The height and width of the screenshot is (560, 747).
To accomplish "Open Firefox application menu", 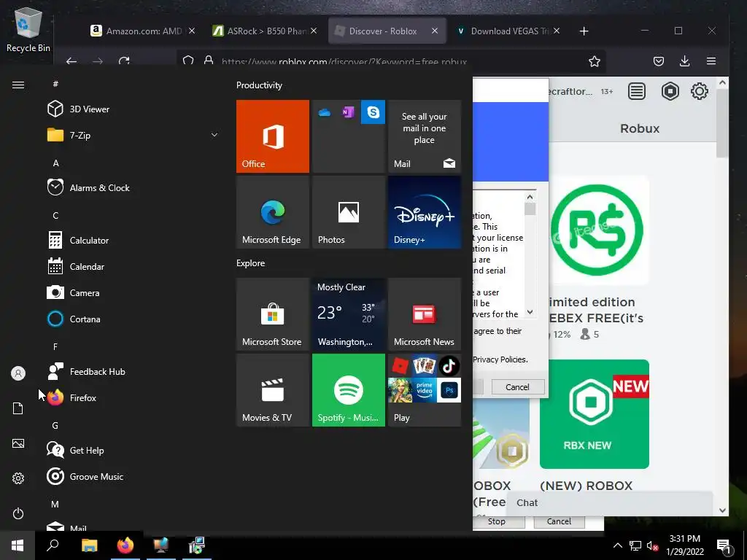I will click(x=711, y=61).
